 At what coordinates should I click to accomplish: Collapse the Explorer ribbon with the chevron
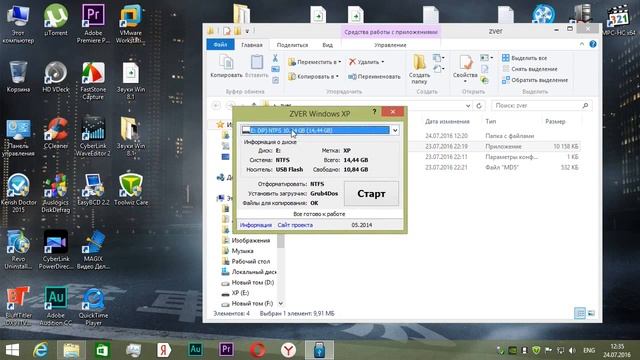(x=582, y=44)
